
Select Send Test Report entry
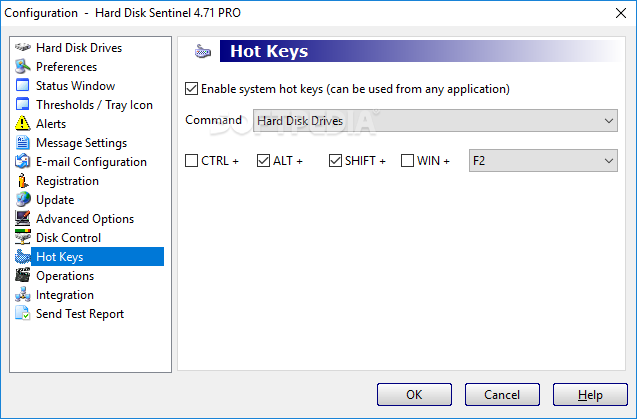coord(80,314)
